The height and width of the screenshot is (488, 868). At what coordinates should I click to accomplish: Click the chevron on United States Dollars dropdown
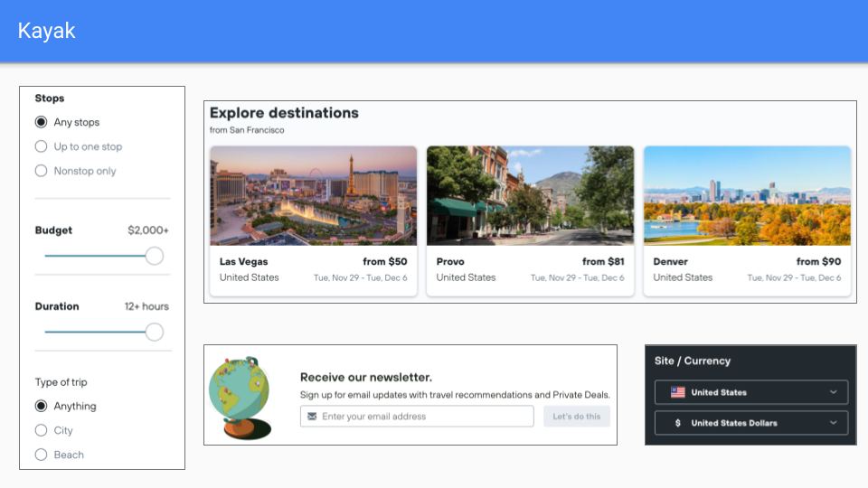[x=833, y=423]
